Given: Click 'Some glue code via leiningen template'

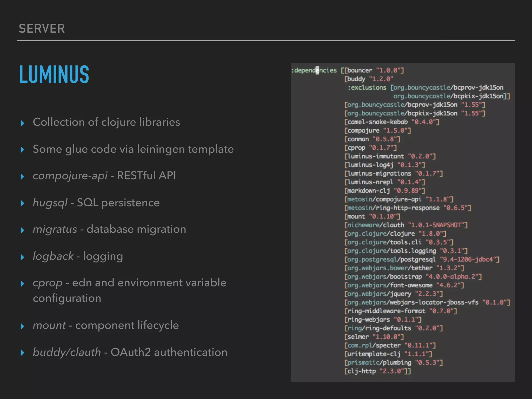Looking at the screenshot, I should pyautogui.click(x=133, y=149).
